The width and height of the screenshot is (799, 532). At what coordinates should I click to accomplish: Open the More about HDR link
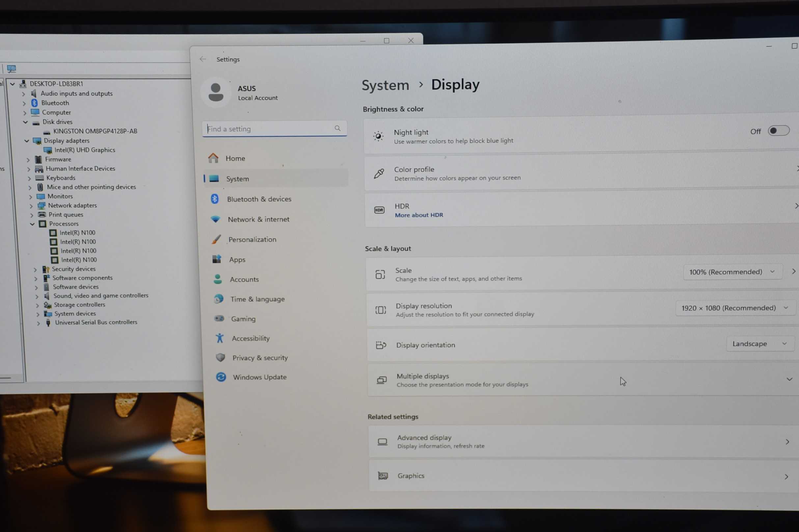click(x=419, y=215)
